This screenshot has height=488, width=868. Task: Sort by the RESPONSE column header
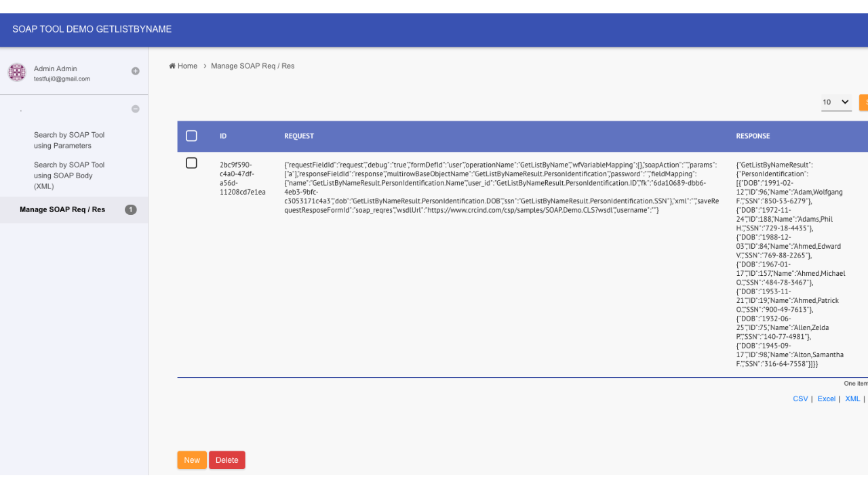[753, 136]
